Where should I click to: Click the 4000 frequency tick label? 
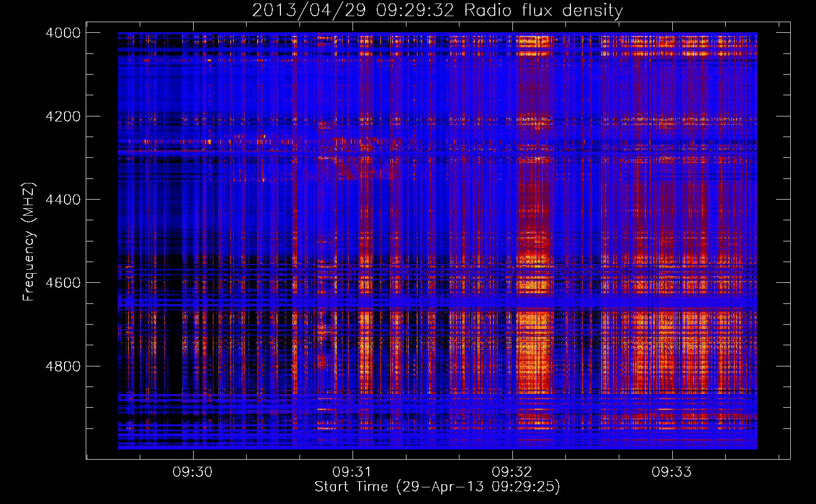(x=63, y=33)
